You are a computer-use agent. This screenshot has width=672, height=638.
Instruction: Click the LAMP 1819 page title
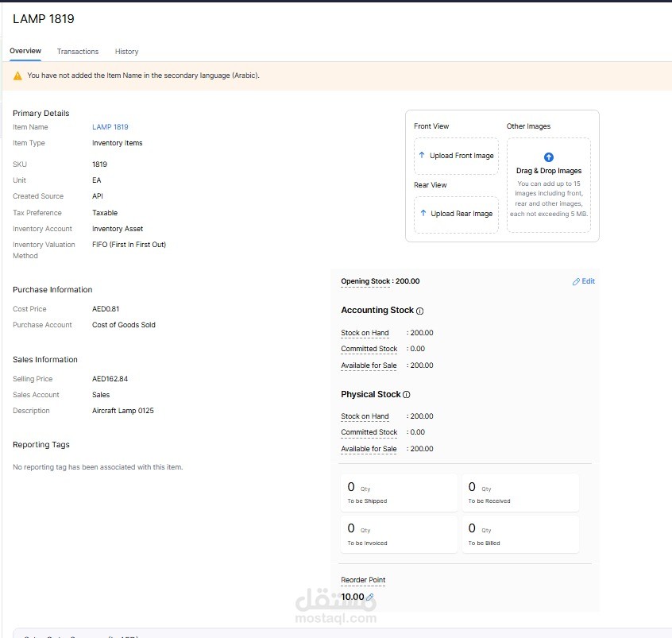click(x=43, y=19)
